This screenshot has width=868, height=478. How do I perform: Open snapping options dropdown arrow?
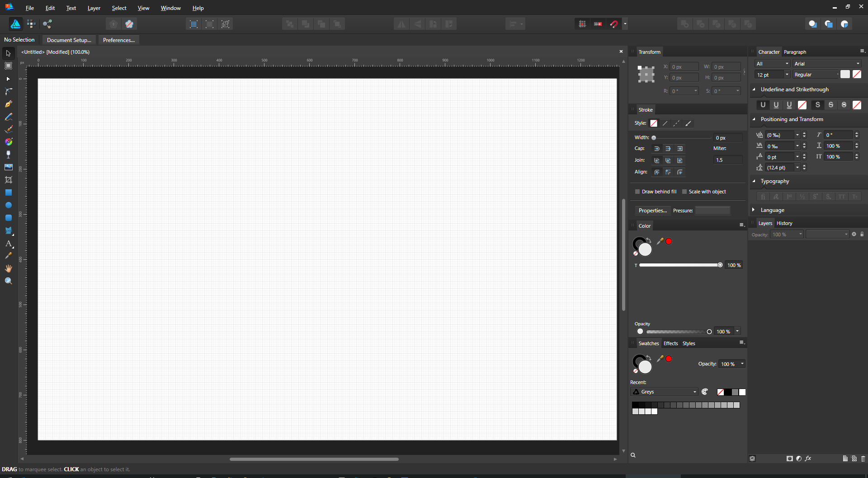(x=625, y=24)
